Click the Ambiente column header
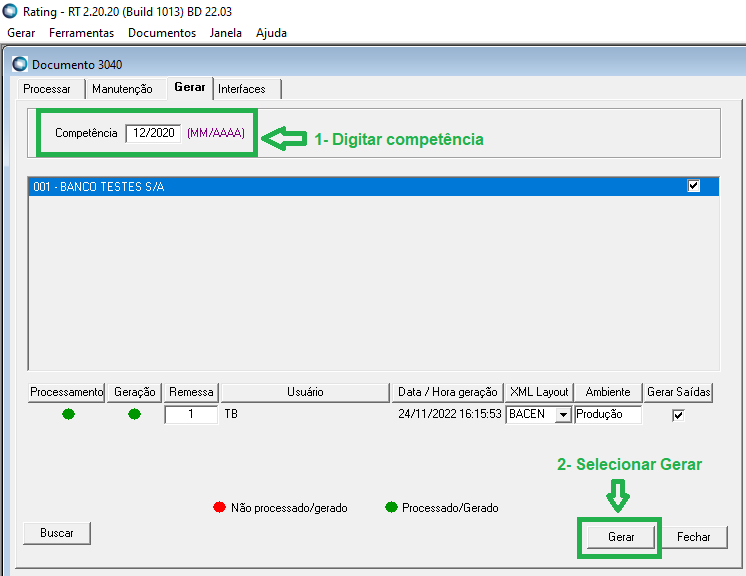Viewport: 746px width, 576px height. coord(608,392)
